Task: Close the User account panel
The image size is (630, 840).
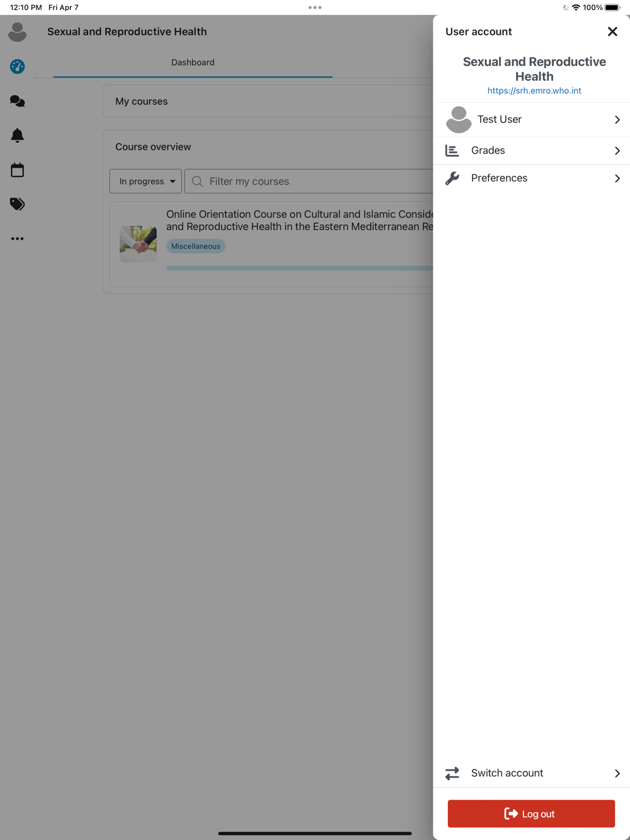Action: point(612,31)
